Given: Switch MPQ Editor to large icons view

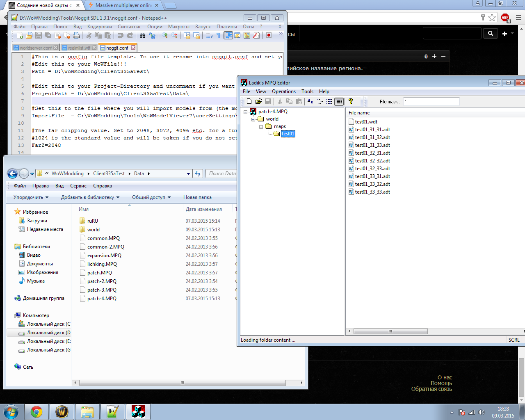Looking at the screenshot, I should (x=310, y=101).
